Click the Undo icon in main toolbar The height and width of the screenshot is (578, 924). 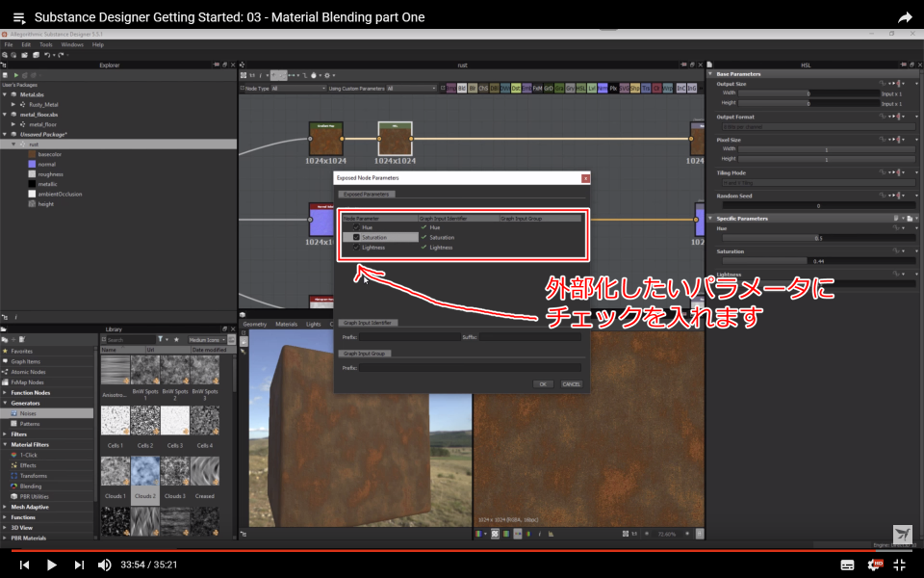point(47,55)
